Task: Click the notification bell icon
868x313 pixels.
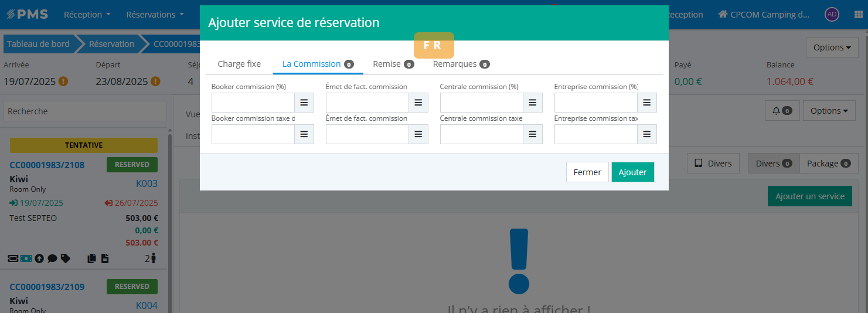Action: point(782,110)
